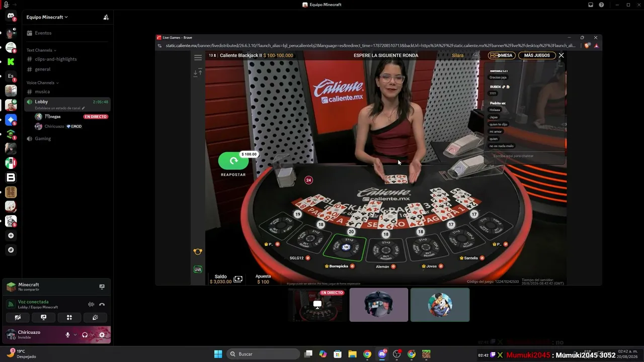The width and height of the screenshot is (644, 362).
Task: Open the general text channel
Action: click(67, 69)
